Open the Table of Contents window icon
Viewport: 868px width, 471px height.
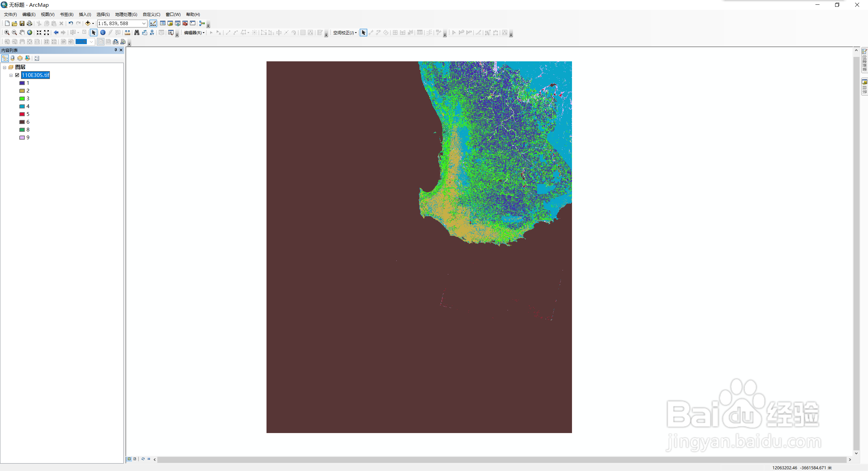(163, 23)
